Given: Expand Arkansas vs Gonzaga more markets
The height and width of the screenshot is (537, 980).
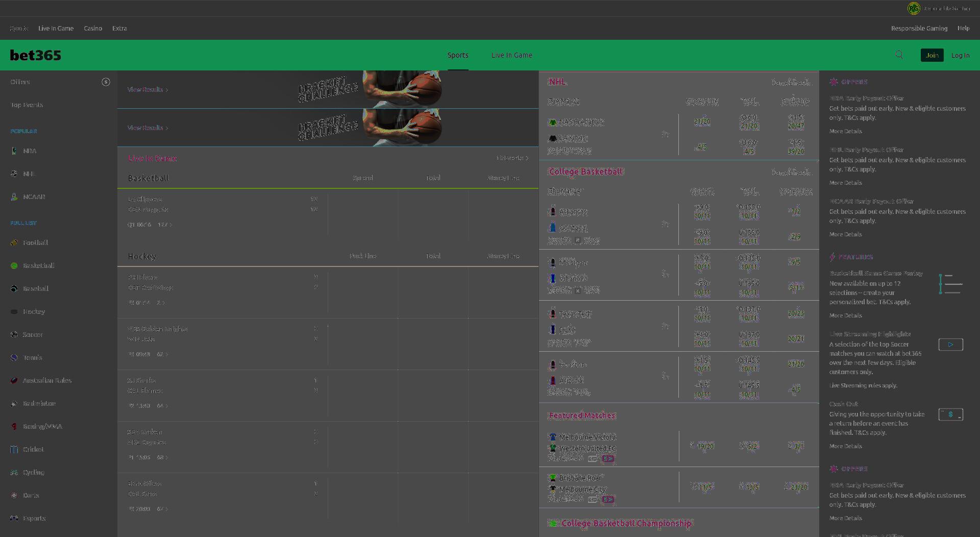Looking at the screenshot, I should click(x=665, y=224).
